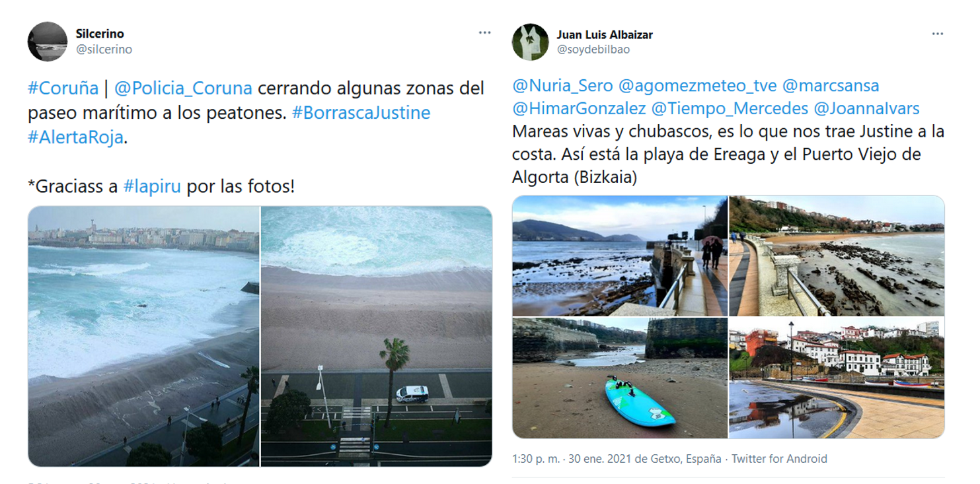View the photo of people walking with an umbrella
980x484 pixels.
[x=620, y=256]
